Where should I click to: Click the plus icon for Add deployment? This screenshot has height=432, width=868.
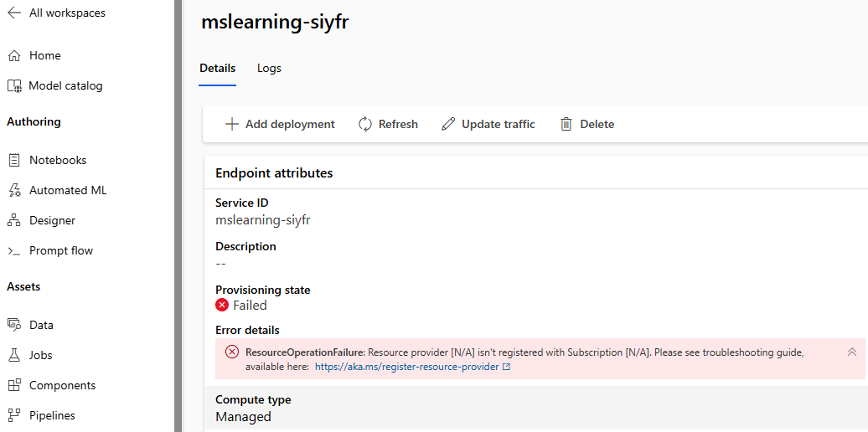point(232,124)
